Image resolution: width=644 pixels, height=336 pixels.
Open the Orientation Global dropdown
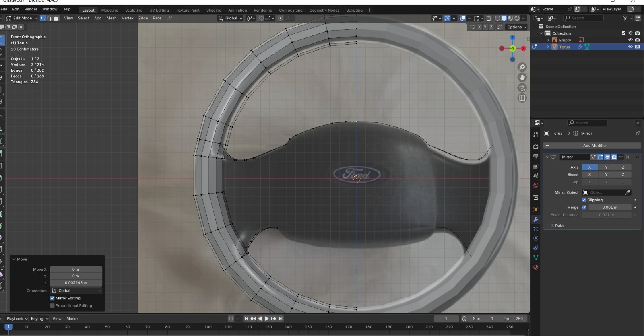[76, 291]
